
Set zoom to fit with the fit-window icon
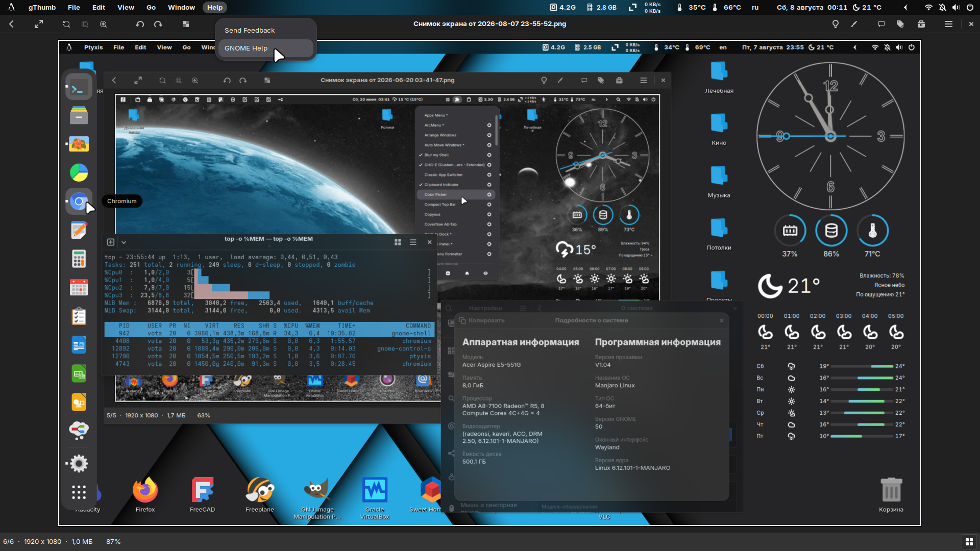coord(66,24)
